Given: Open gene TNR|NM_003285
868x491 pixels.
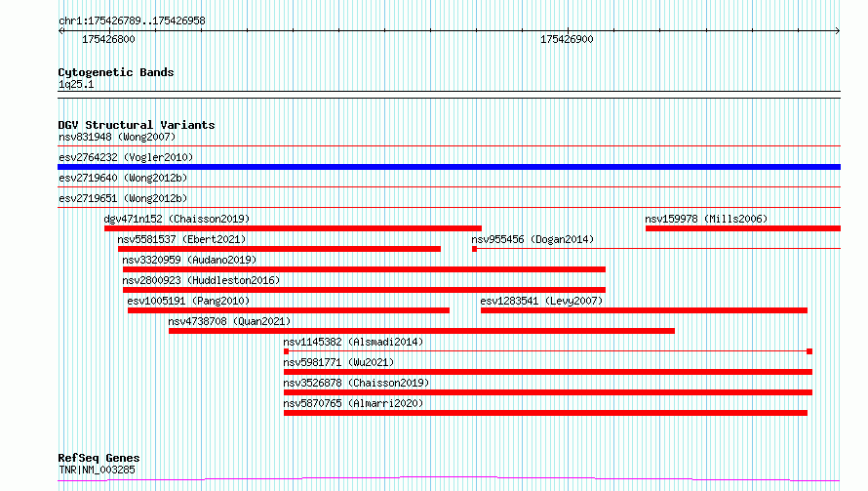Looking at the screenshot, I should (x=97, y=470).
